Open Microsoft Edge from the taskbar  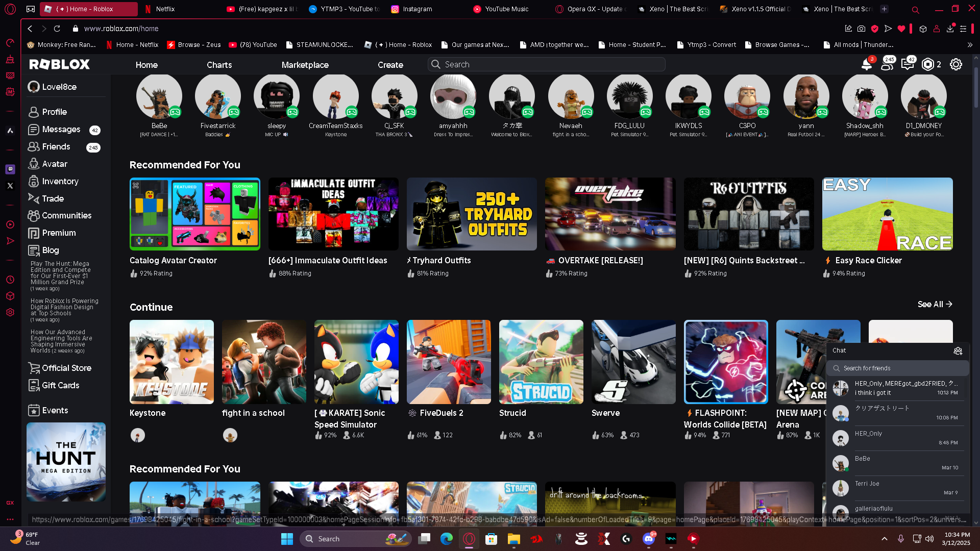pyautogui.click(x=447, y=539)
